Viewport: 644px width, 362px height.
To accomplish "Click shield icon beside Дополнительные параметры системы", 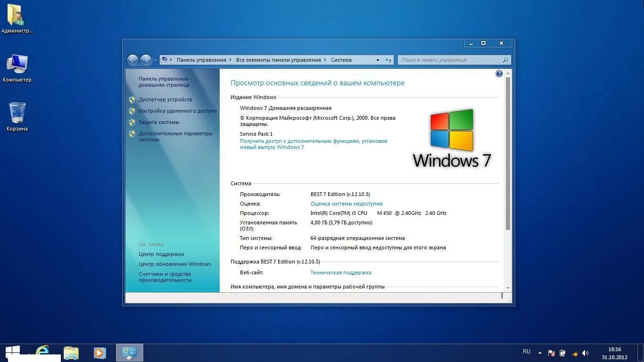I will coord(132,134).
